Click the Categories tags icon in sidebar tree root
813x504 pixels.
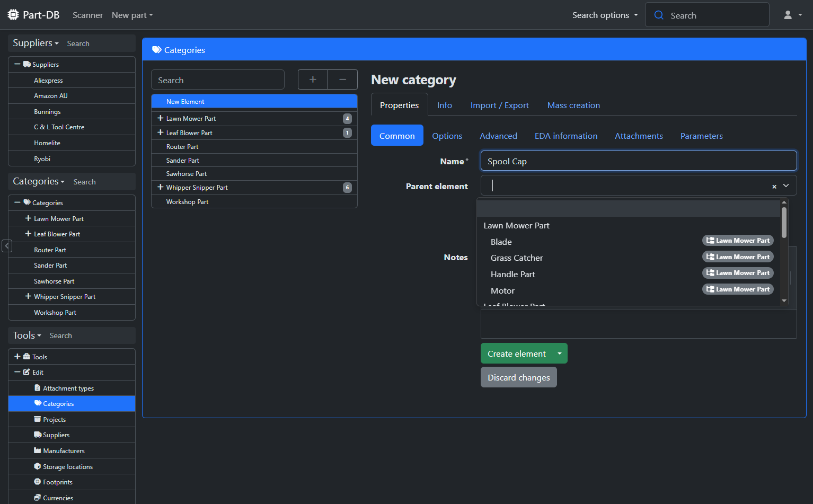pos(27,202)
